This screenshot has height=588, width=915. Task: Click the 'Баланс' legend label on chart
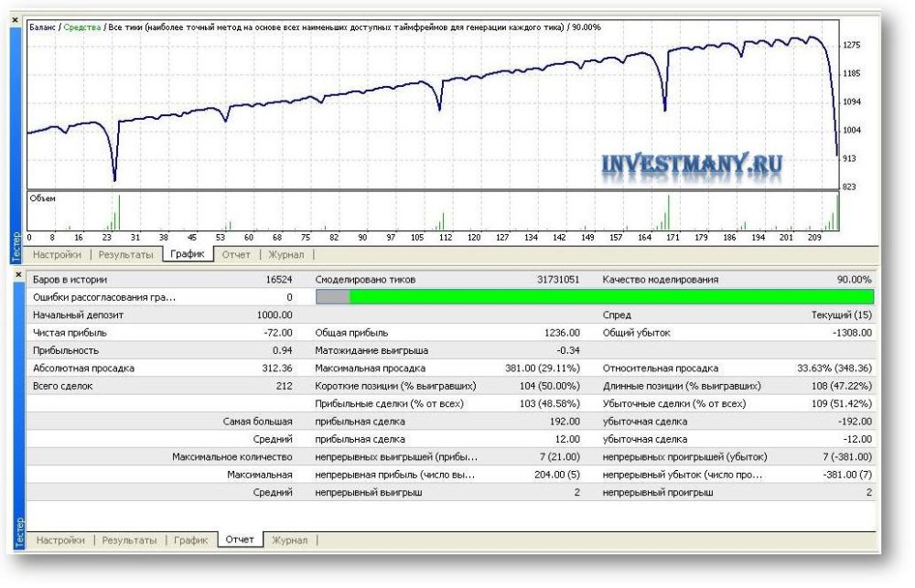[43, 27]
